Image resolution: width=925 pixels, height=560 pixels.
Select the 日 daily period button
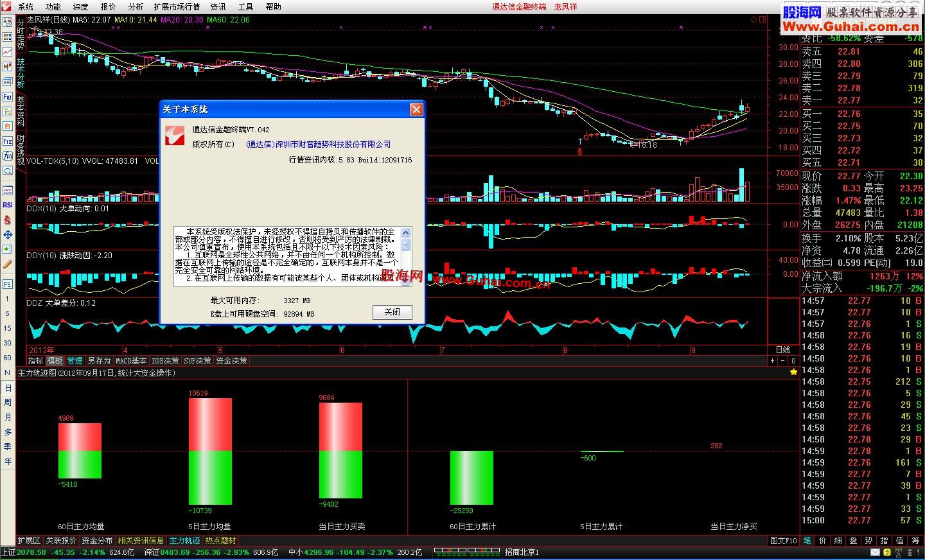8,388
